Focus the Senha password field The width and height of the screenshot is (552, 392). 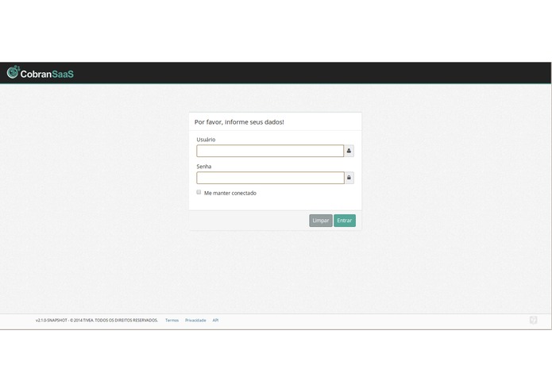click(x=270, y=178)
